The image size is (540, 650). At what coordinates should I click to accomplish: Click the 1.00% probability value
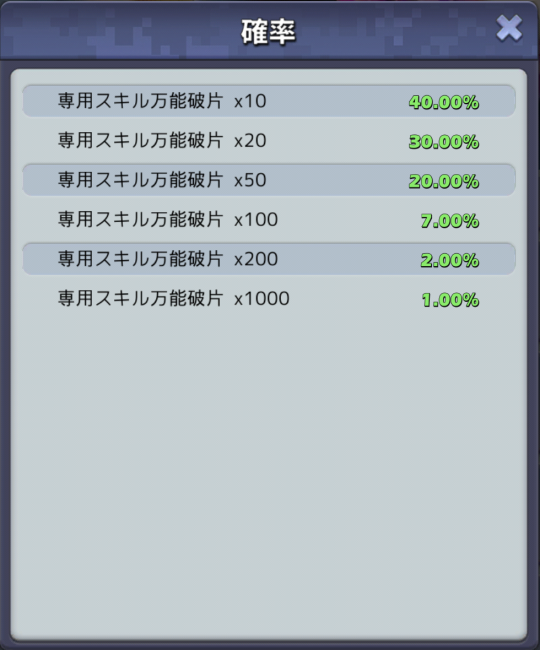coord(450,300)
